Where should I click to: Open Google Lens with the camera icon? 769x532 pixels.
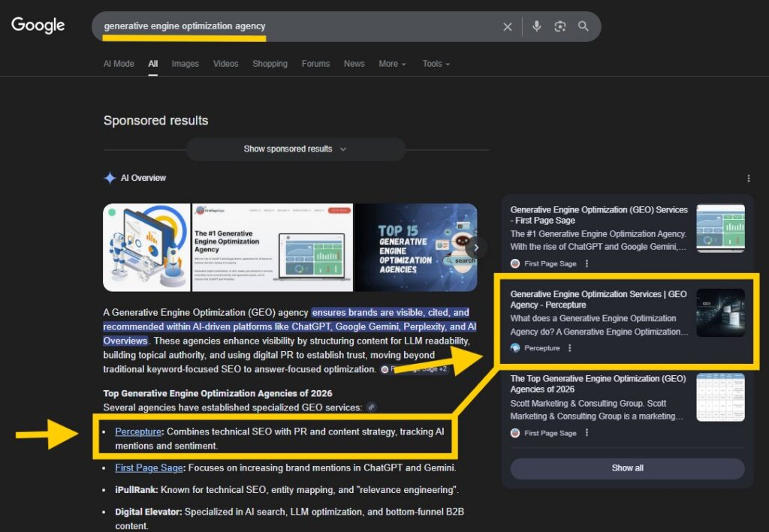[559, 26]
